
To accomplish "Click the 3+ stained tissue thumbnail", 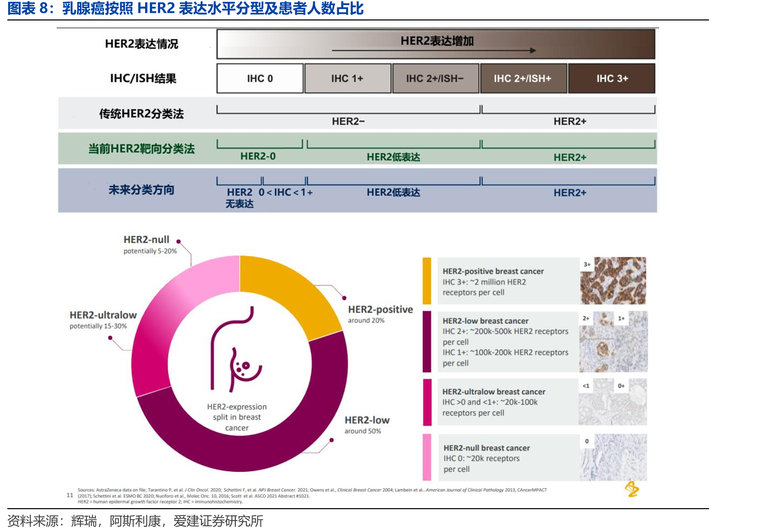I will (x=613, y=281).
